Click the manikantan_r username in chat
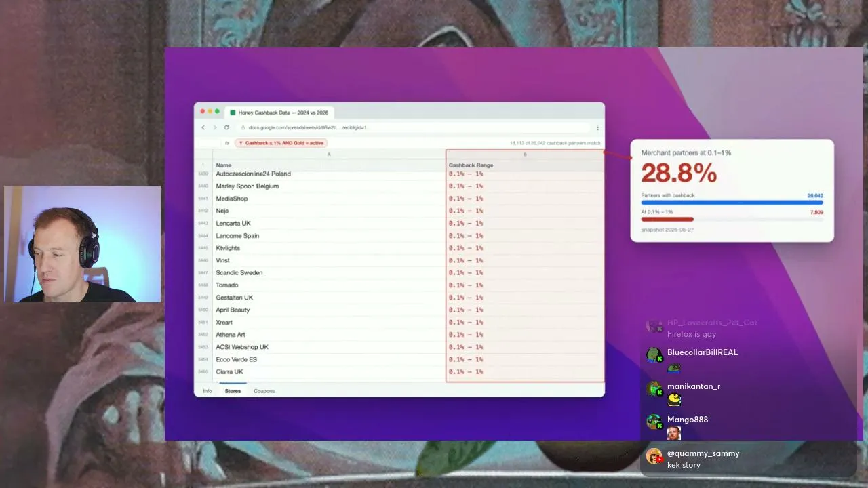 point(694,386)
